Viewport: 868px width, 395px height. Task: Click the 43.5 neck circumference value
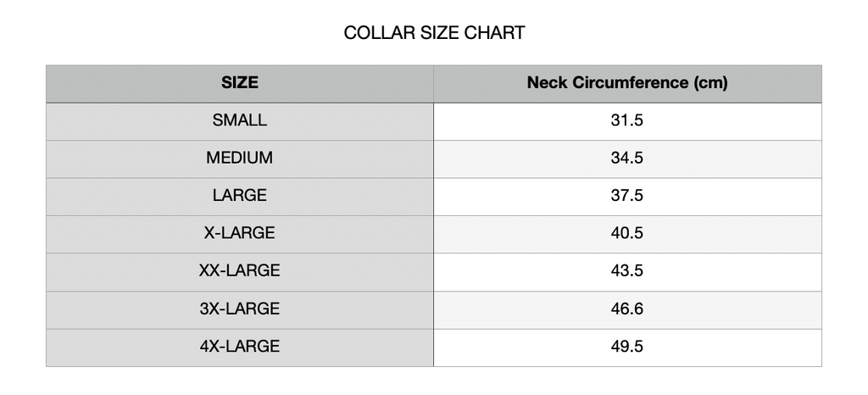[627, 271]
